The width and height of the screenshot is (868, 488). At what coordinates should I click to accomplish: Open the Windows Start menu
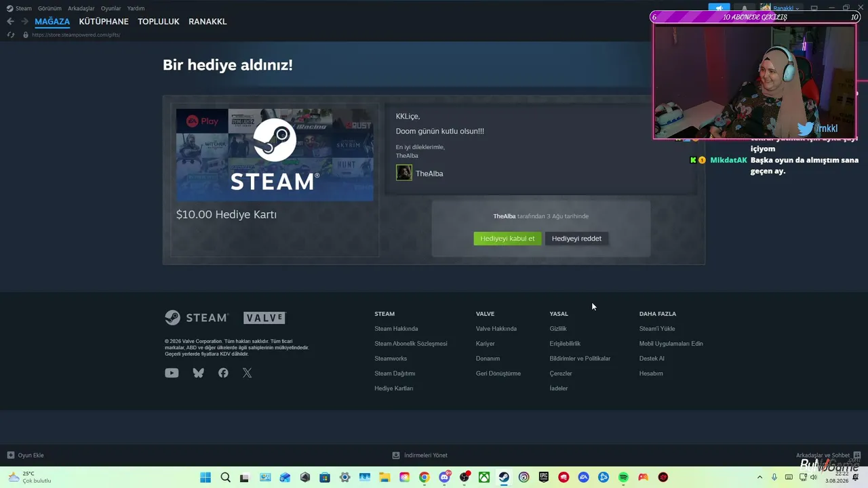[x=205, y=477]
